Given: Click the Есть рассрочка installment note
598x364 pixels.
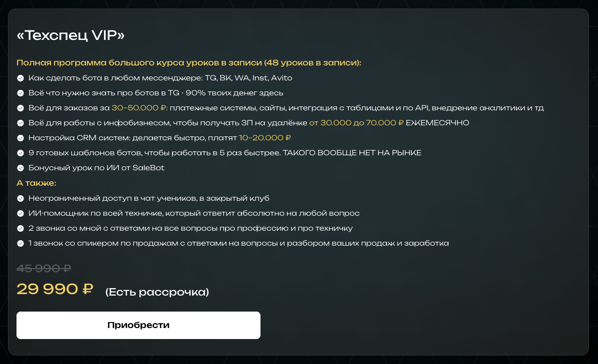Looking at the screenshot, I should click(x=156, y=293).
